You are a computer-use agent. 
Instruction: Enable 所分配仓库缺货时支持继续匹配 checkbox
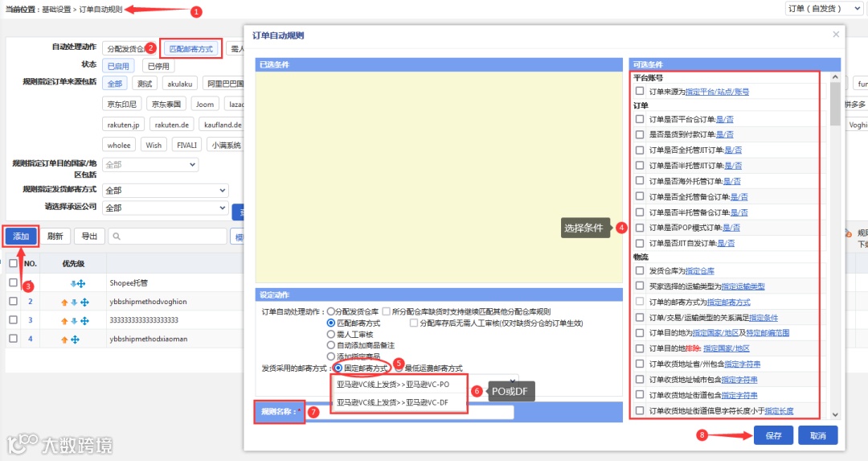point(387,311)
